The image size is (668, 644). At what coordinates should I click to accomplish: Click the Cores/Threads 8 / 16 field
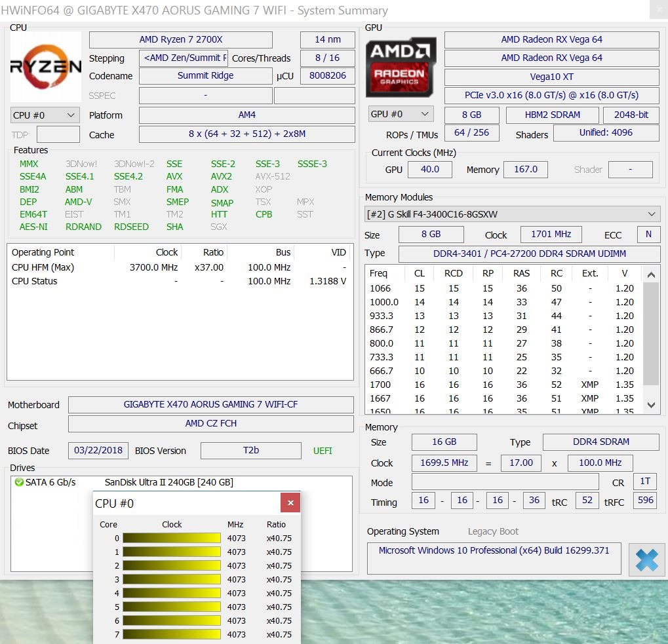328,58
